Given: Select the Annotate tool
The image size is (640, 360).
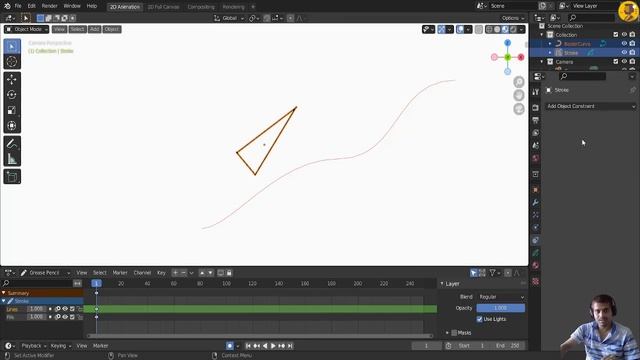Looking at the screenshot, I should [12, 144].
